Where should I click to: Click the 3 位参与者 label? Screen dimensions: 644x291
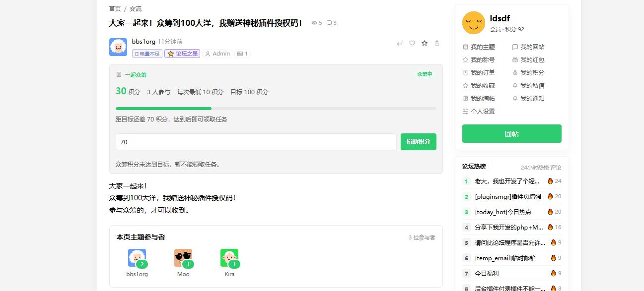[422, 237]
